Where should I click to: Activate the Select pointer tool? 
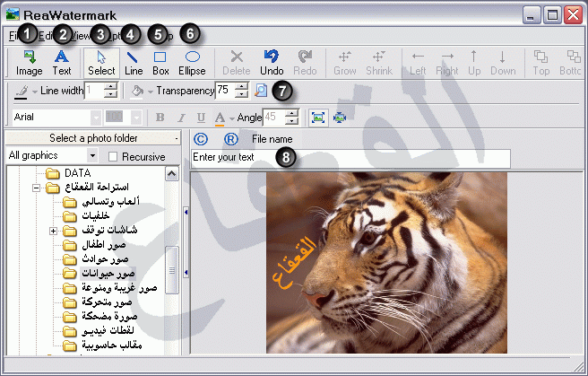click(101, 63)
